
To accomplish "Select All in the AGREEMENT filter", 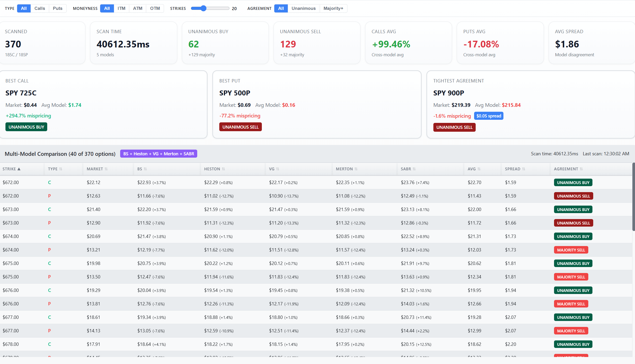I will [281, 8].
